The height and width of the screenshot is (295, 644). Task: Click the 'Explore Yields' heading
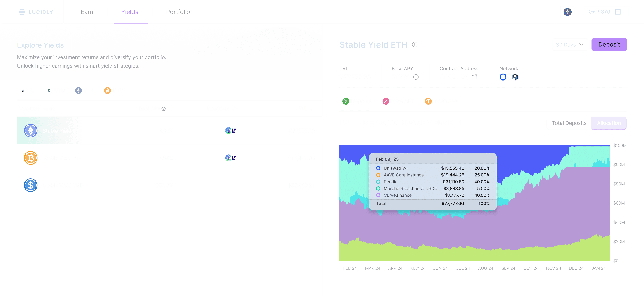[40, 45]
